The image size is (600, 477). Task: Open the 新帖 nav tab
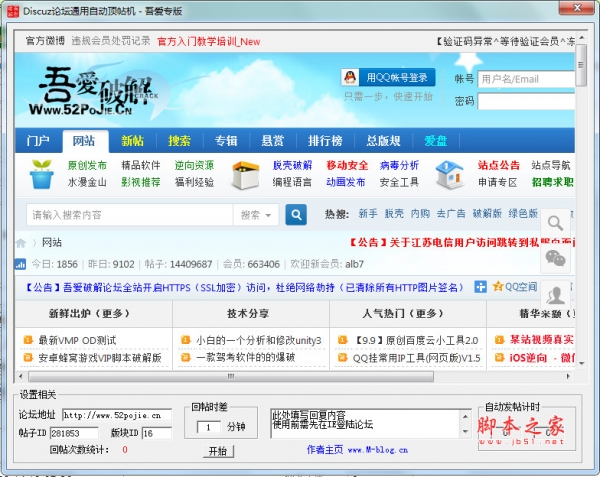tap(132, 141)
